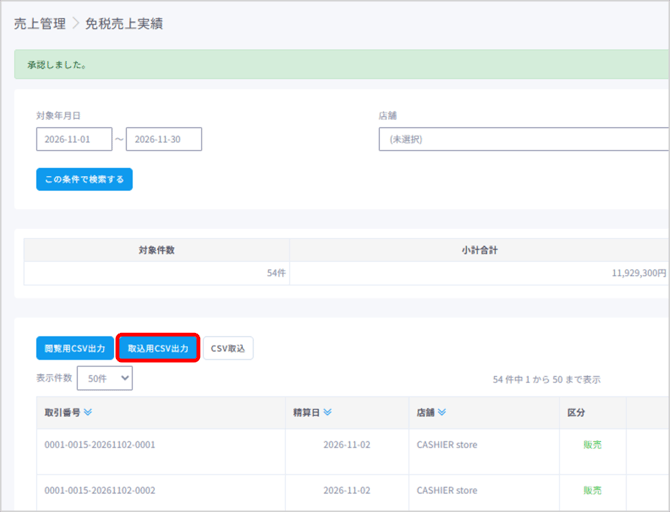Click the start date field 2026-11-01
Viewport: 670px width, 512px height.
pos(74,139)
